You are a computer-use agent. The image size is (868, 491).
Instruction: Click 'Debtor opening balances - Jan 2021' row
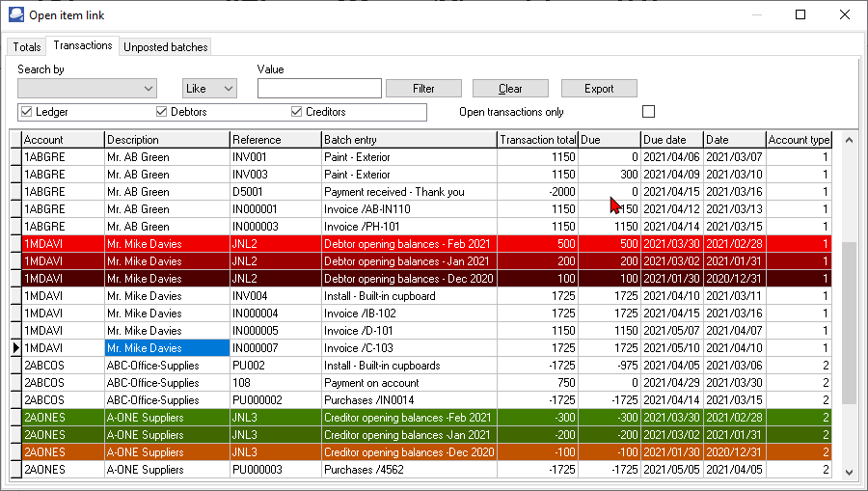click(426, 261)
